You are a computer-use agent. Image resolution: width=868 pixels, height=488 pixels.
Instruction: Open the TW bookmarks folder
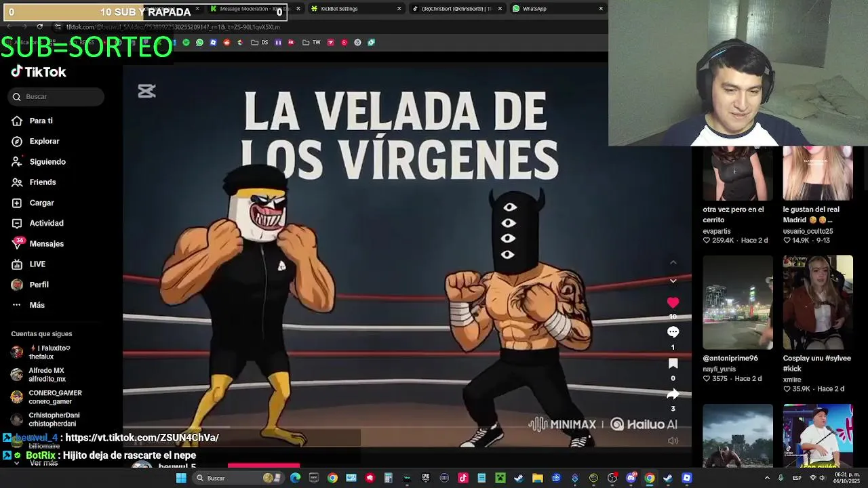click(x=311, y=42)
